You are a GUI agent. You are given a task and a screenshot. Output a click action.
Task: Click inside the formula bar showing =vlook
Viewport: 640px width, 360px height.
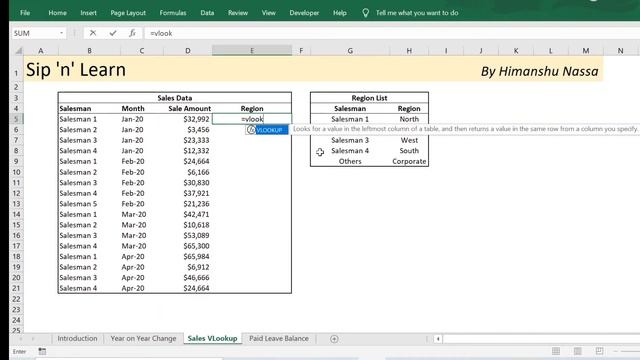pyautogui.click(x=392, y=33)
